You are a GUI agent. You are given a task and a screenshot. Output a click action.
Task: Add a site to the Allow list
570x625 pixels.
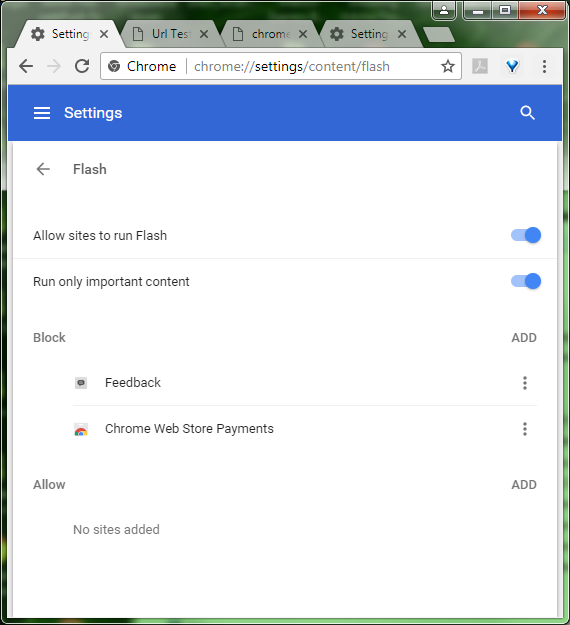tap(524, 485)
